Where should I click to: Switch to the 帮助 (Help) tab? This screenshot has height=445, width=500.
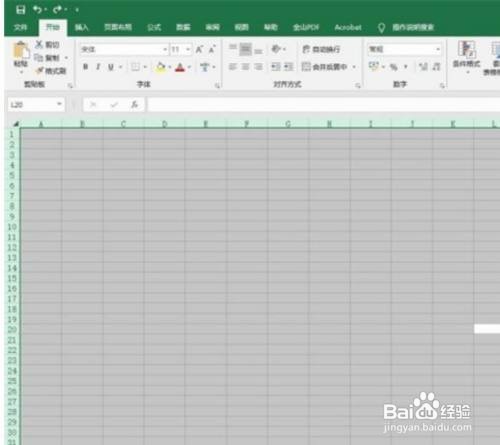pyautogui.click(x=271, y=27)
